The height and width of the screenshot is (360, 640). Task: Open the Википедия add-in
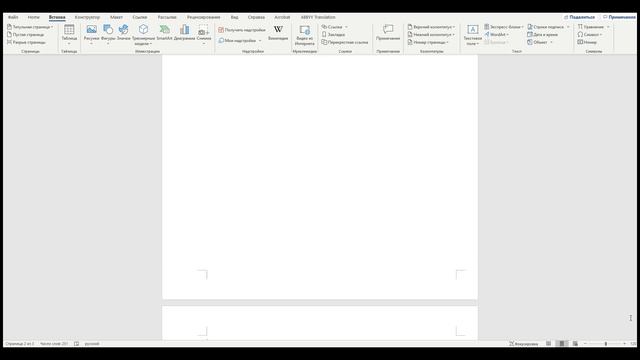click(278, 33)
